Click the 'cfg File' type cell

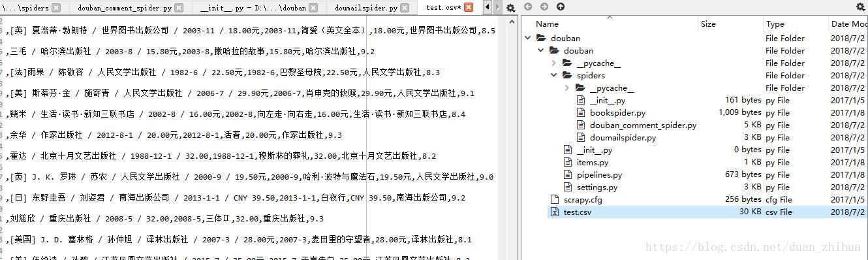point(779,199)
